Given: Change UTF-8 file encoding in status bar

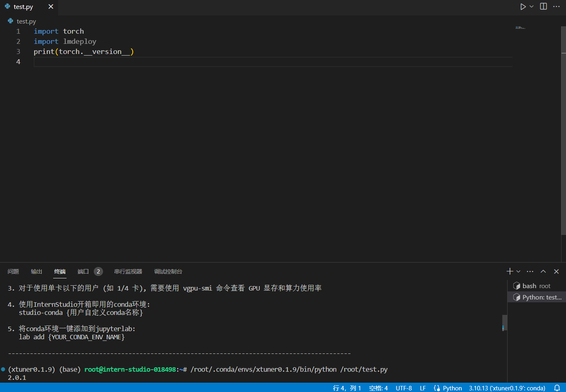Looking at the screenshot, I should 404,388.
